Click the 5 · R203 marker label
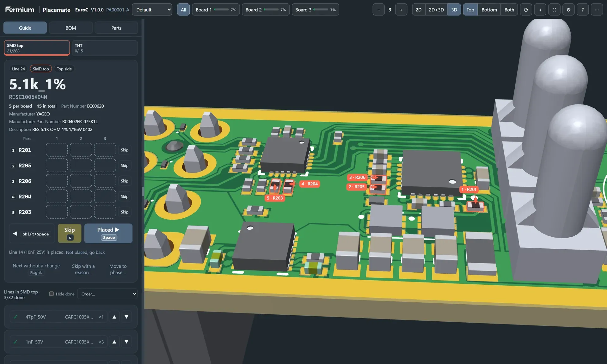This screenshot has width=607, height=364. click(x=275, y=198)
